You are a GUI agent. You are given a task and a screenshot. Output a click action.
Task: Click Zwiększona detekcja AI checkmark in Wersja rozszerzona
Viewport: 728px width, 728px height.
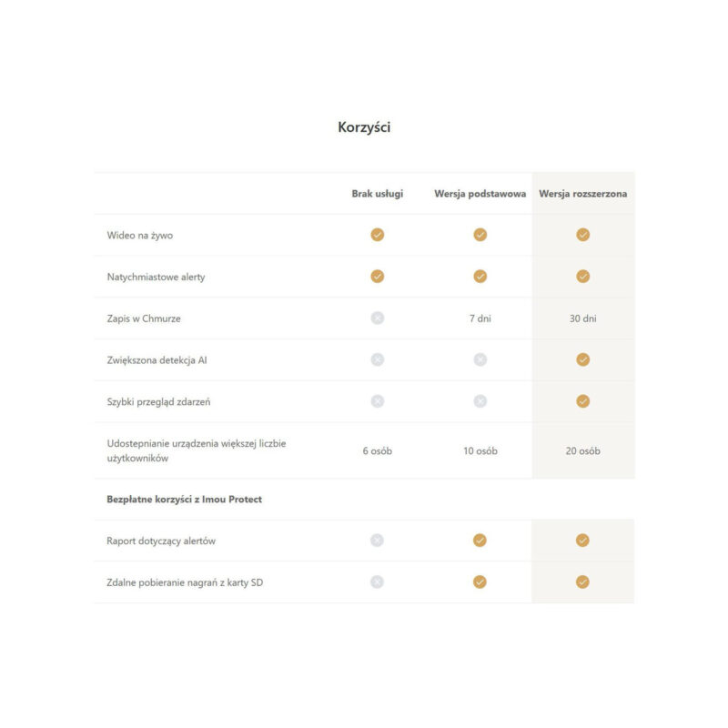(x=582, y=359)
